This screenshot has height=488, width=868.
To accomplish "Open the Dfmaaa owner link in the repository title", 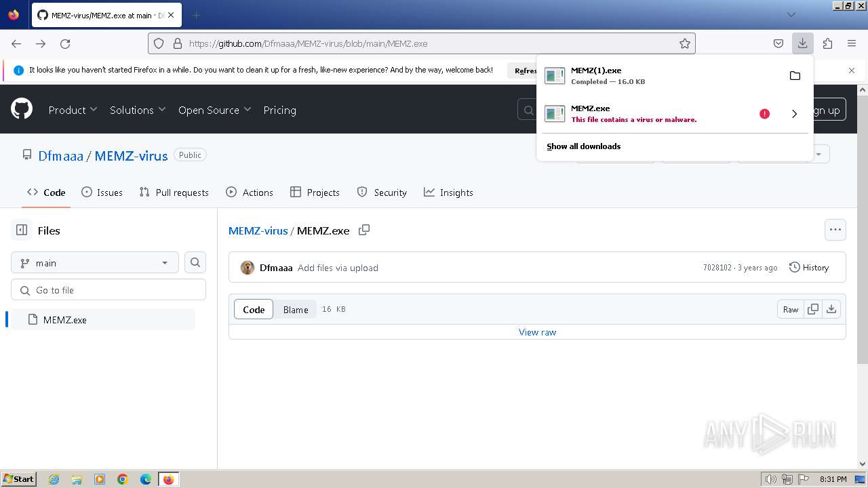I will tap(60, 156).
